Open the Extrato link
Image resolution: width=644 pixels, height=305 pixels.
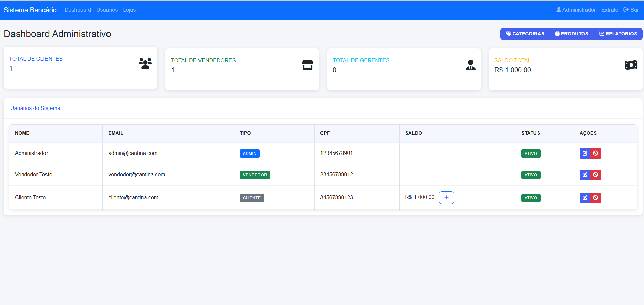click(x=609, y=10)
